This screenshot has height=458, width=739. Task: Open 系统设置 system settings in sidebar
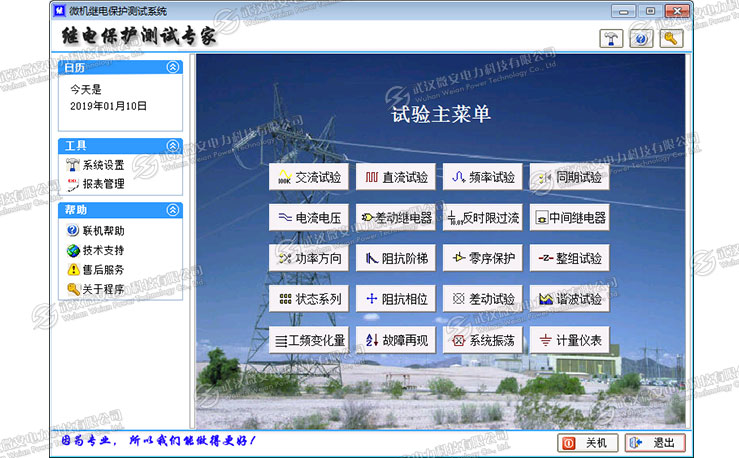pos(95,165)
